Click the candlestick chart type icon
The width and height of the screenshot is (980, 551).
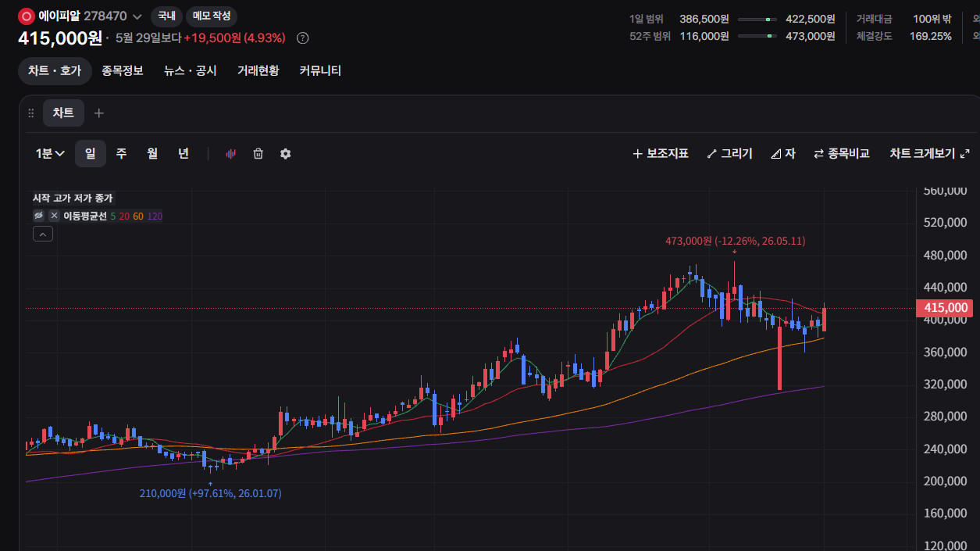point(230,154)
